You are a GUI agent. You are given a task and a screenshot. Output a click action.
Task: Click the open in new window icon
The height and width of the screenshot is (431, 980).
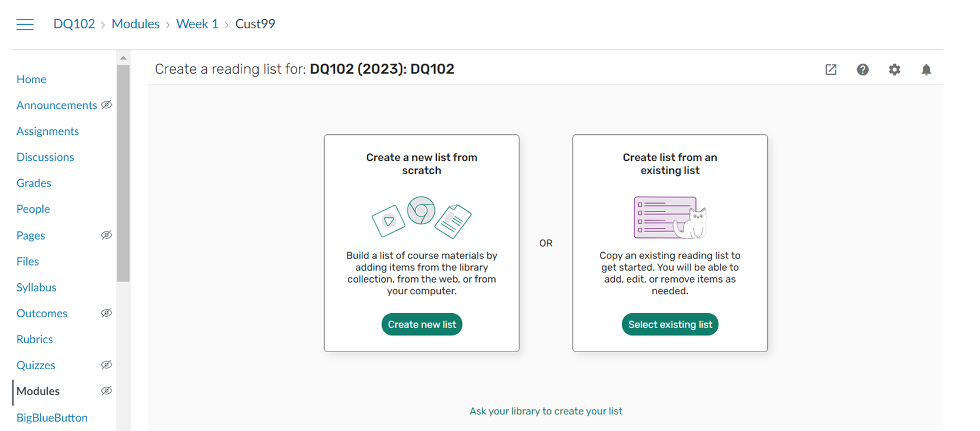point(831,69)
